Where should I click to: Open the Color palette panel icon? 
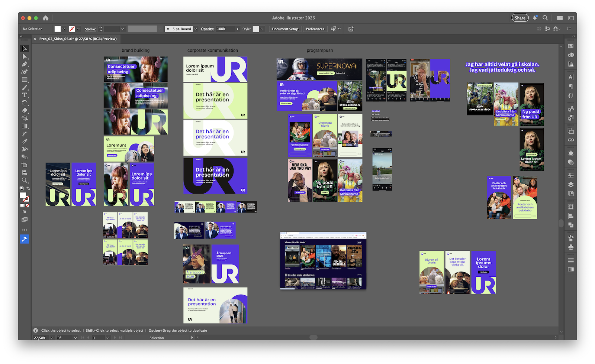pos(571,55)
